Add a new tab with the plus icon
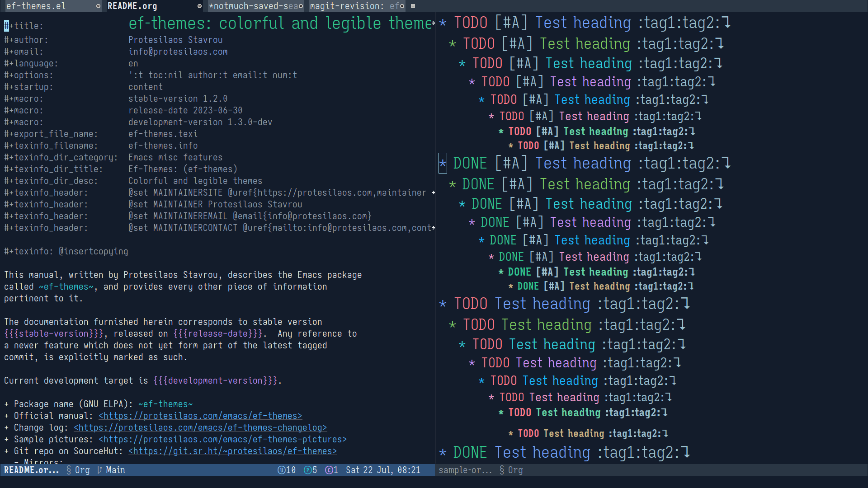The width and height of the screenshot is (868, 488). [413, 6]
